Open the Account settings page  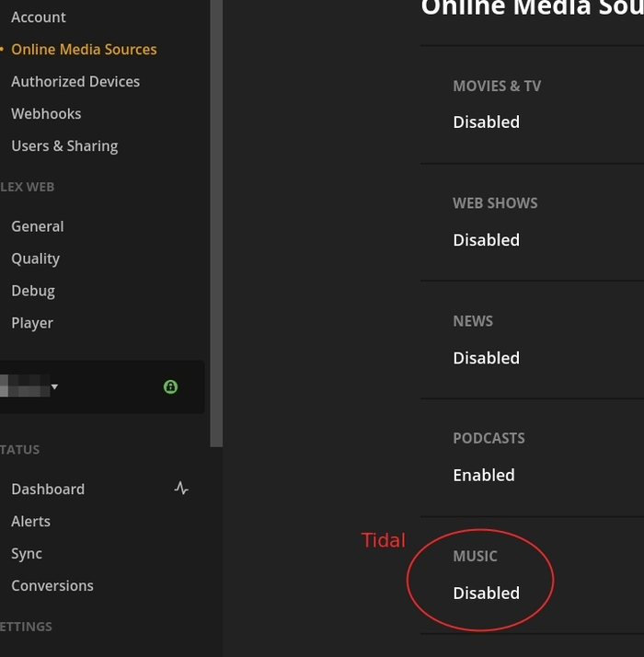pyautogui.click(x=39, y=17)
